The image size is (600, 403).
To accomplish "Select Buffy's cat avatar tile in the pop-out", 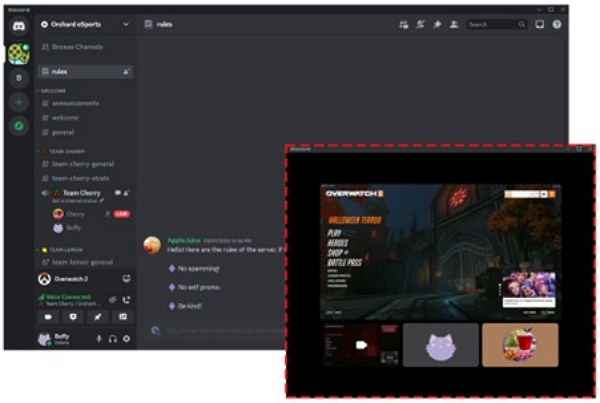I will tap(441, 345).
